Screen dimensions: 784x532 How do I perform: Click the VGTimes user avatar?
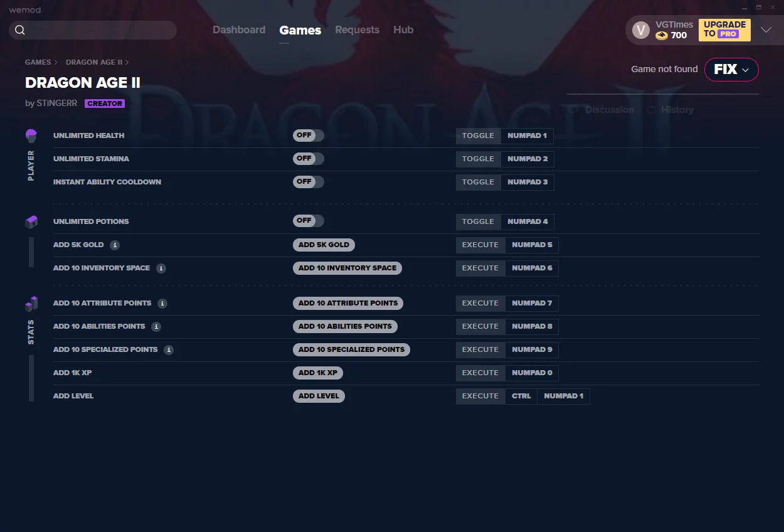(641, 30)
